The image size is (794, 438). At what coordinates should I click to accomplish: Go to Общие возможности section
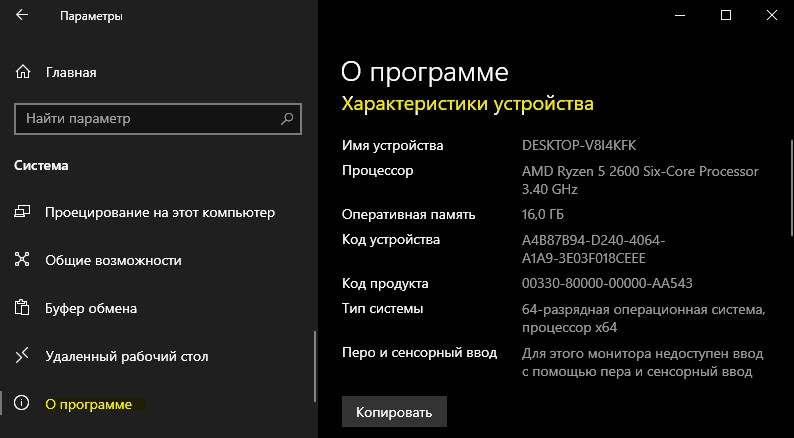113,260
